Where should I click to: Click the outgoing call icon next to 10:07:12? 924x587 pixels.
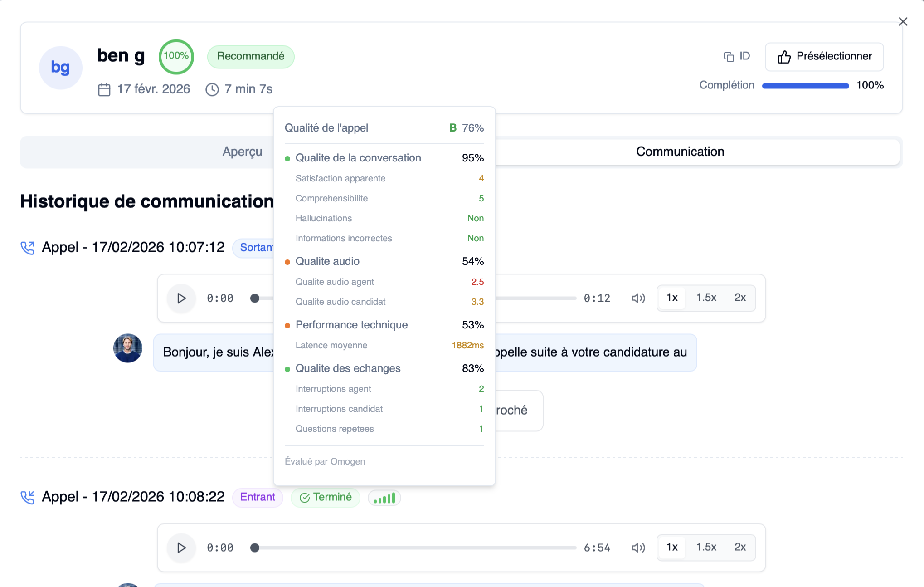click(28, 248)
